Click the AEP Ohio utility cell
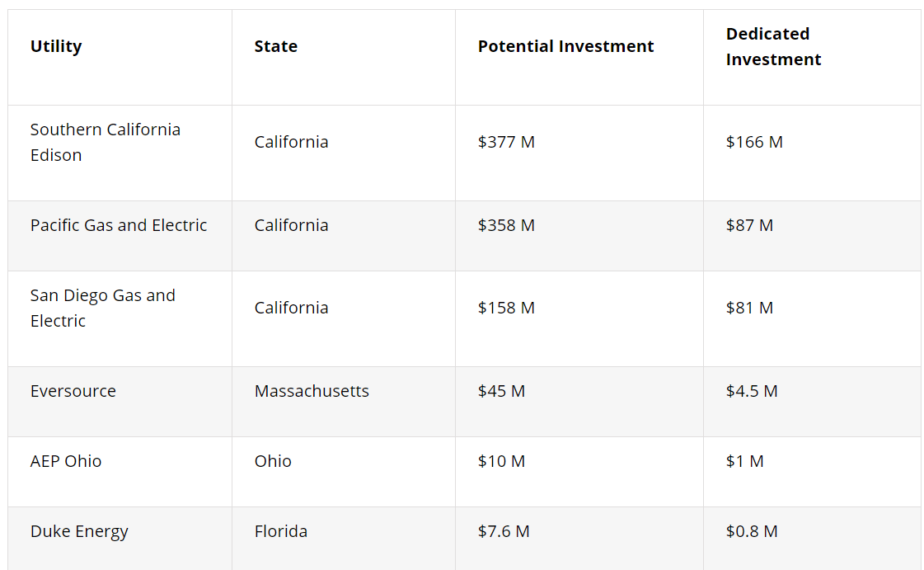 (x=66, y=461)
